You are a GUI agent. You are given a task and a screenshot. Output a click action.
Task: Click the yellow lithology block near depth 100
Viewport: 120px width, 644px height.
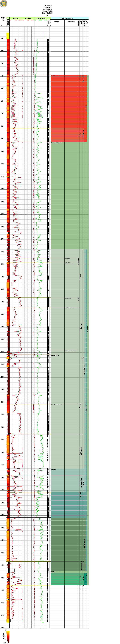8,35
